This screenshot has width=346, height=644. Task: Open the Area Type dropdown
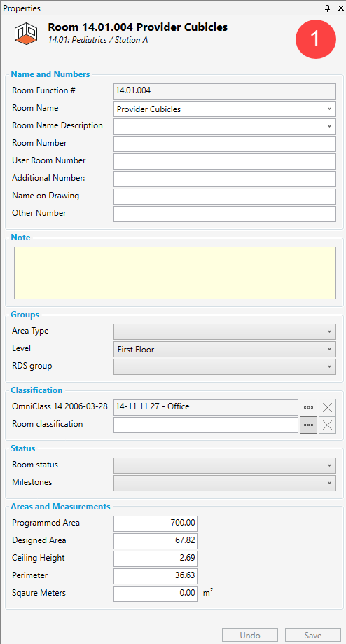(225, 331)
